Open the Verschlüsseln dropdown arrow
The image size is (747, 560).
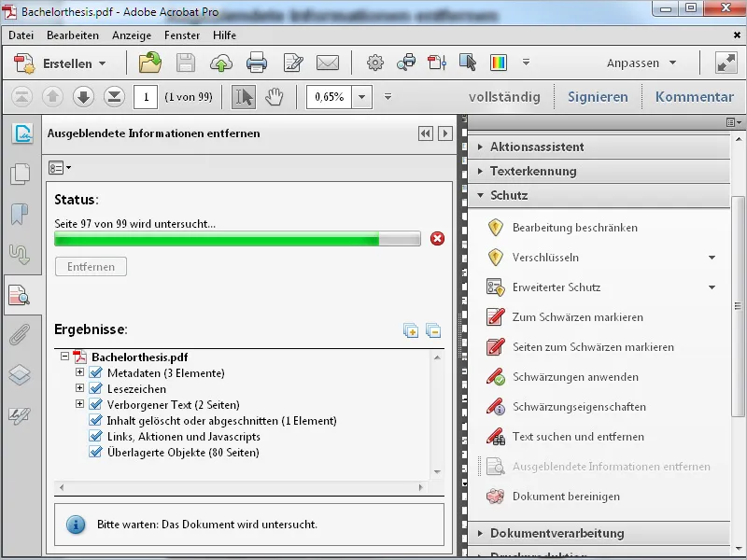(712, 258)
